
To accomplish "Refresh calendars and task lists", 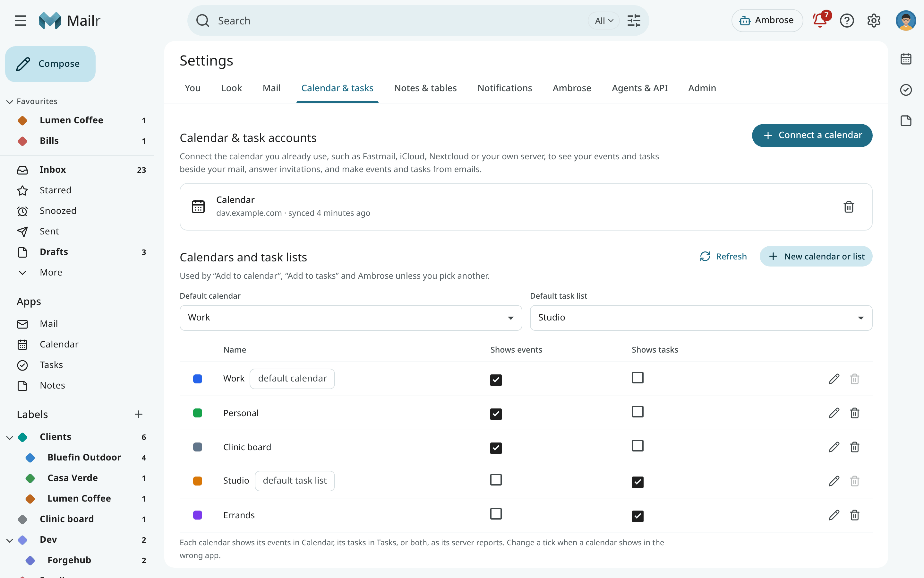I will coord(723,257).
